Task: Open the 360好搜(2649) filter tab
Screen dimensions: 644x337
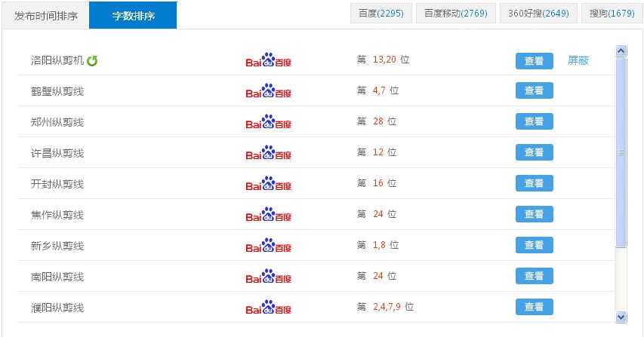Action: pyautogui.click(x=538, y=14)
